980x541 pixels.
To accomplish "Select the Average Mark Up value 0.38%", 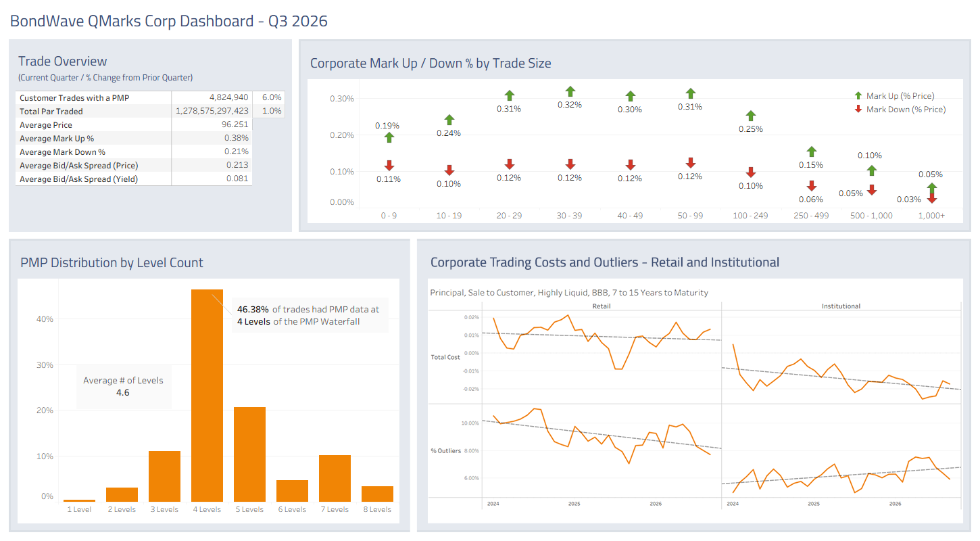I will coord(237,138).
